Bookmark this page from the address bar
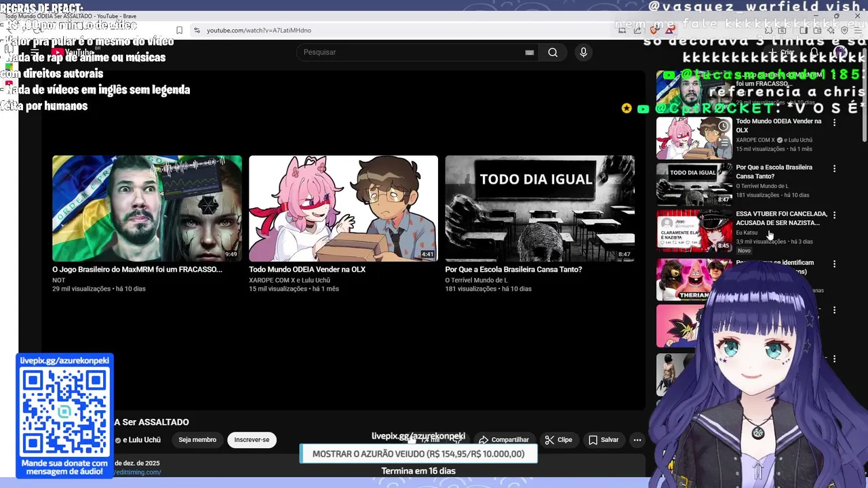Screen dimensions: 868x488 pyautogui.click(x=179, y=30)
